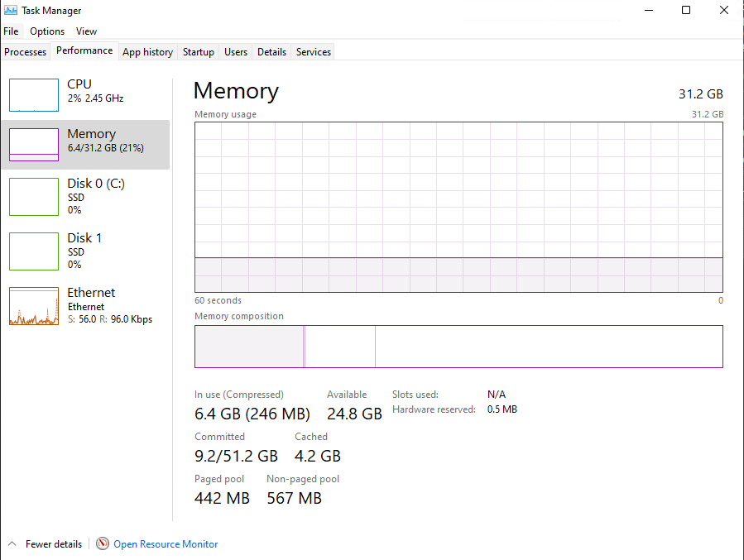Click the Resource Monitor icon
744x560 pixels.
point(103,544)
